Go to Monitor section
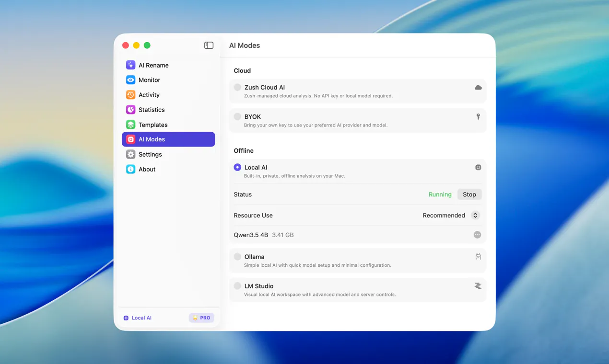The height and width of the screenshot is (364, 609). 168,80
